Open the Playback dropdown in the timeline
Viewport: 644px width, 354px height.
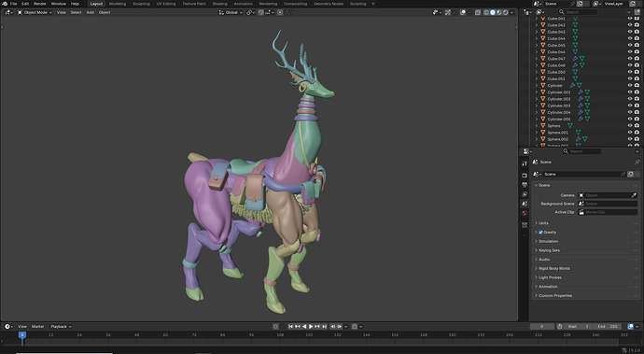pyautogui.click(x=61, y=327)
